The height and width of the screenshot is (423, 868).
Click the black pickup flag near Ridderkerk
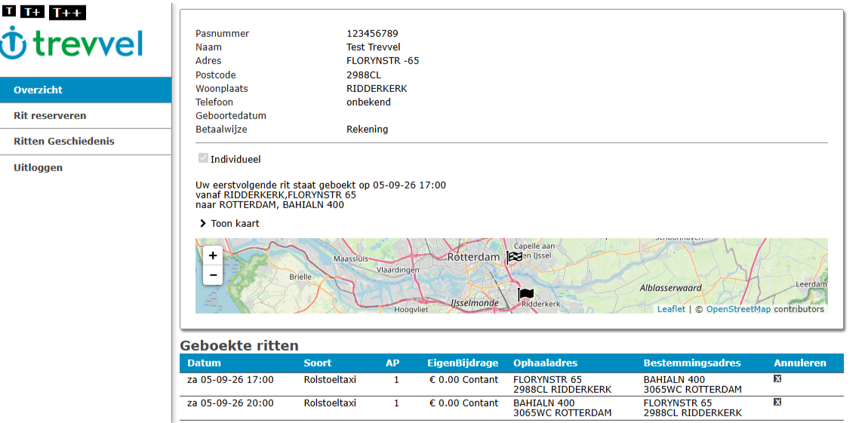[x=526, y=295]
